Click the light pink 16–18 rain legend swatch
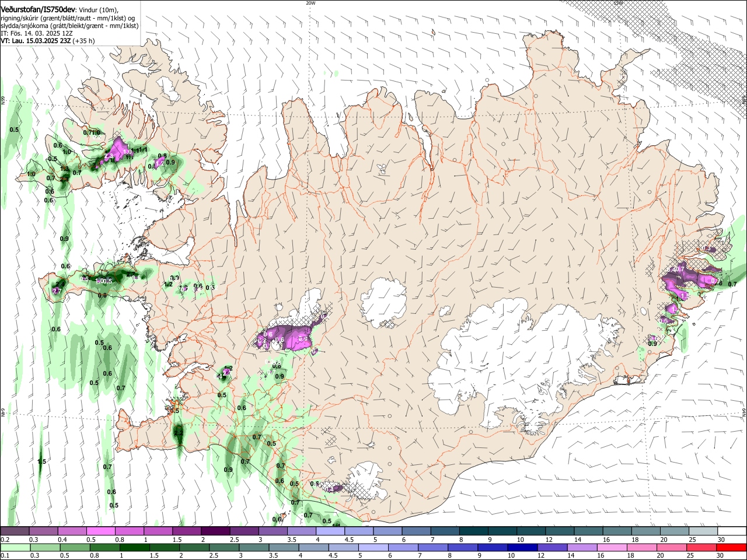747x560 pixels. 613,547
